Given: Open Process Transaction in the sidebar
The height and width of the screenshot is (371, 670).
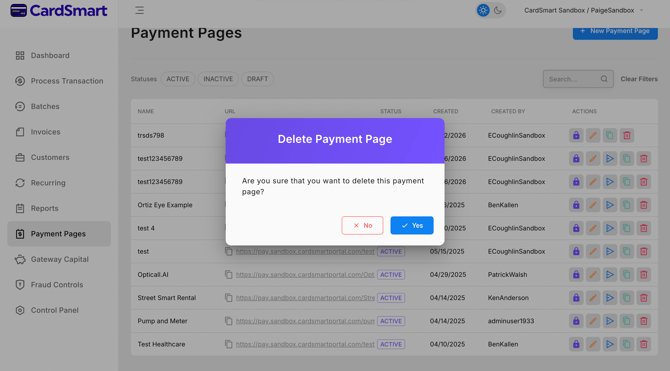Looking at the screenshot, I should 59,81.
